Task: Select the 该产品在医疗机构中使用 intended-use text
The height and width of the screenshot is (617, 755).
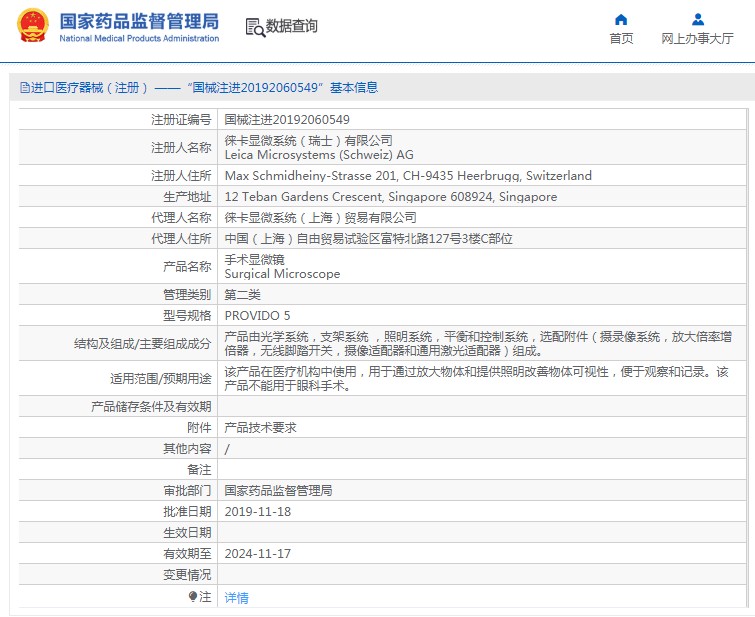Action: click(476, 379)
